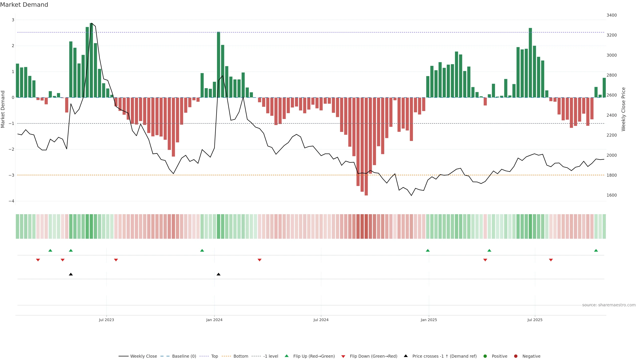This screenshot has height=362, width=644.
Task: Click Price crosses -1 black triangle legend icon
Action: click(406, 356)
